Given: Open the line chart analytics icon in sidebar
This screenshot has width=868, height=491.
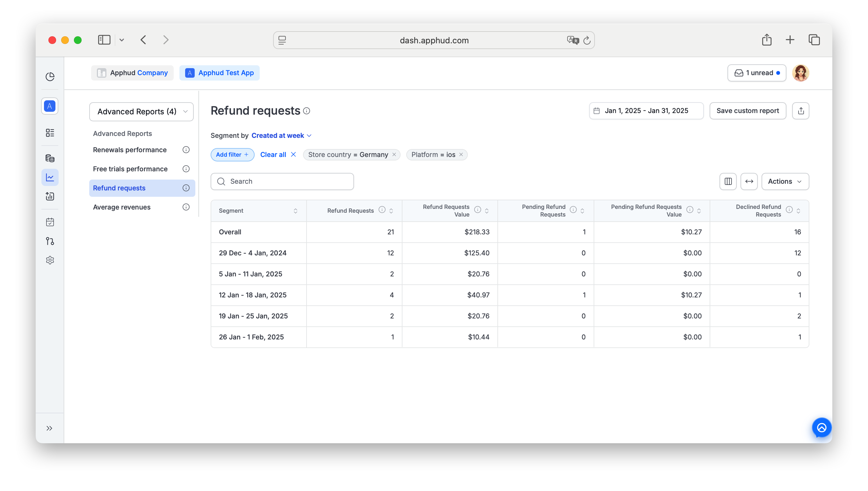Looking at the screenshot, I should (x=50, y=177).
